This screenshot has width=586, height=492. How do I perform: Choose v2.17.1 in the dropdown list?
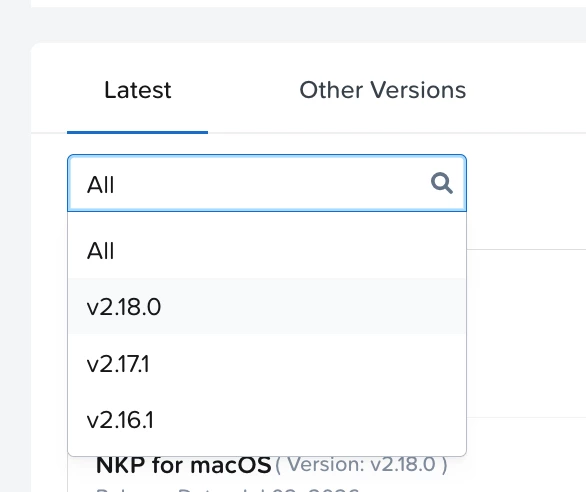click(267, 363)
